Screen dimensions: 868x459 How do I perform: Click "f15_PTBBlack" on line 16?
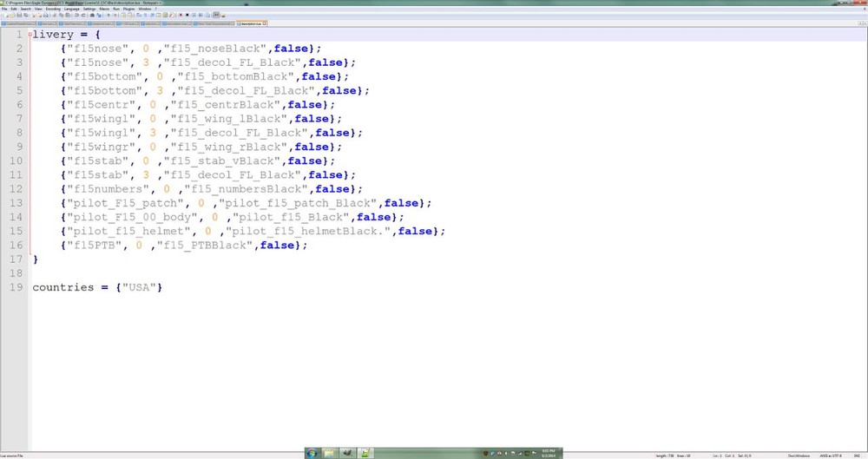pos(205,246)
